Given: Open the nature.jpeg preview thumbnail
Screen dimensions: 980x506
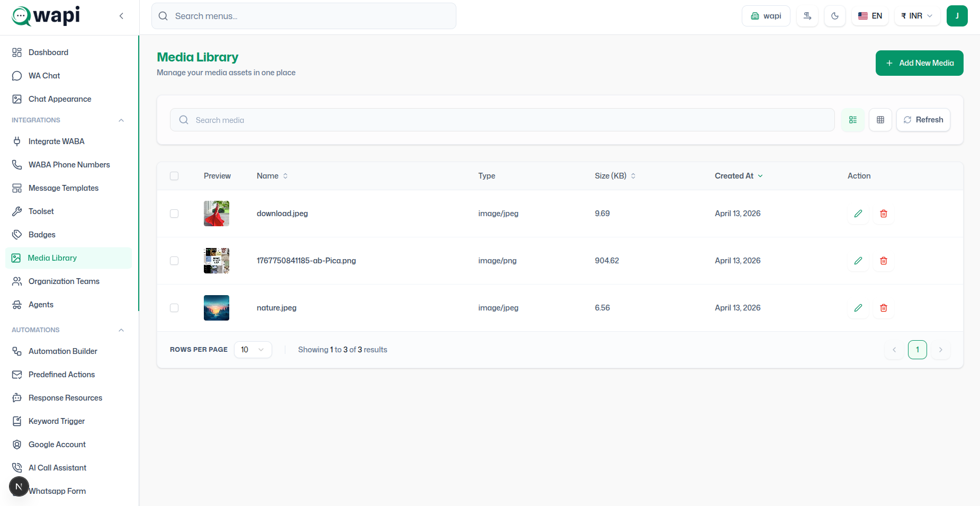Looking at the screenshot, I should (217, 308).
